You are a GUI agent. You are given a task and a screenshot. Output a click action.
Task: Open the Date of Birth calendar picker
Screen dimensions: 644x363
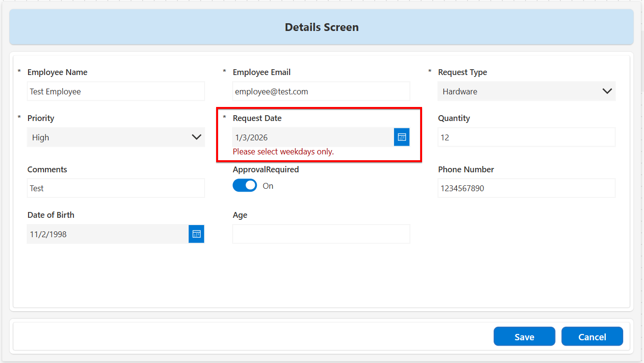[196, 234]
